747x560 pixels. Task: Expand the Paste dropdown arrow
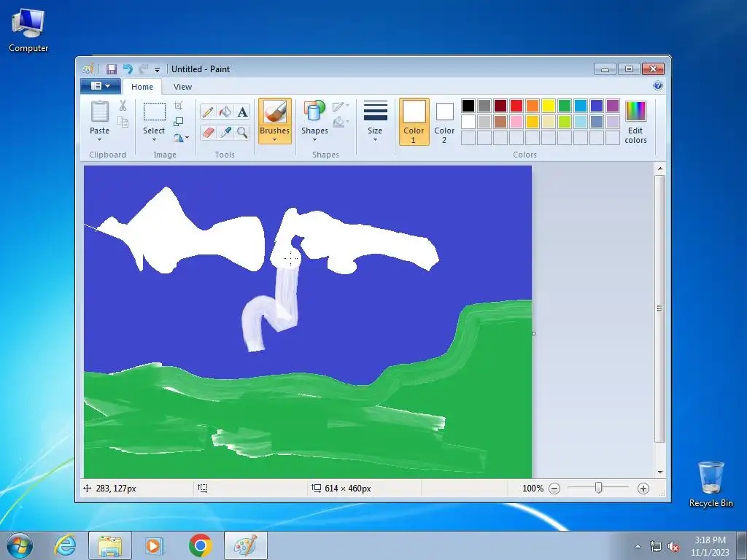click(x=99, y=139)
